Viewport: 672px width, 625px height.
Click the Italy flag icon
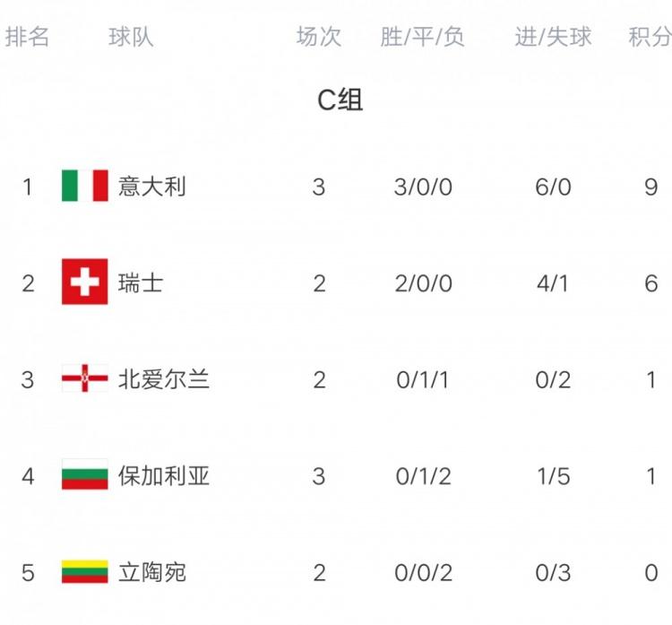[x=85, y=187]
